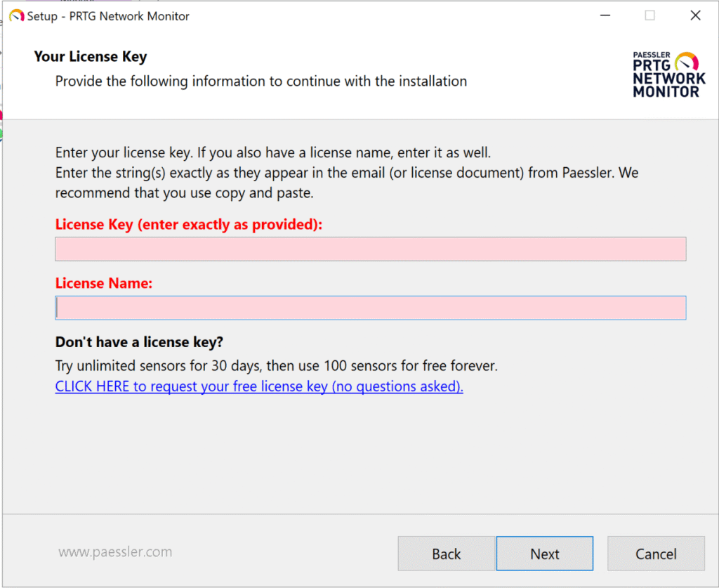
Task: Open the free license key request link
Action: (x=259, y=386)
